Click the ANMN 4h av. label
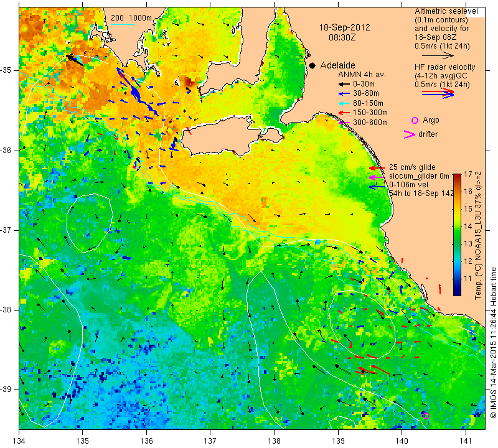The image size is (498, 448). (362, 75)
